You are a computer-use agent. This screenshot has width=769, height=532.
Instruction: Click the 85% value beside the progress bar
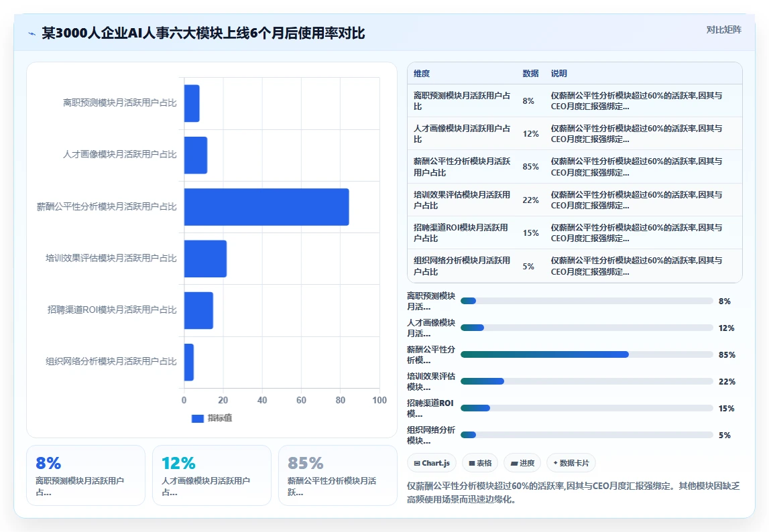(727, 354)
